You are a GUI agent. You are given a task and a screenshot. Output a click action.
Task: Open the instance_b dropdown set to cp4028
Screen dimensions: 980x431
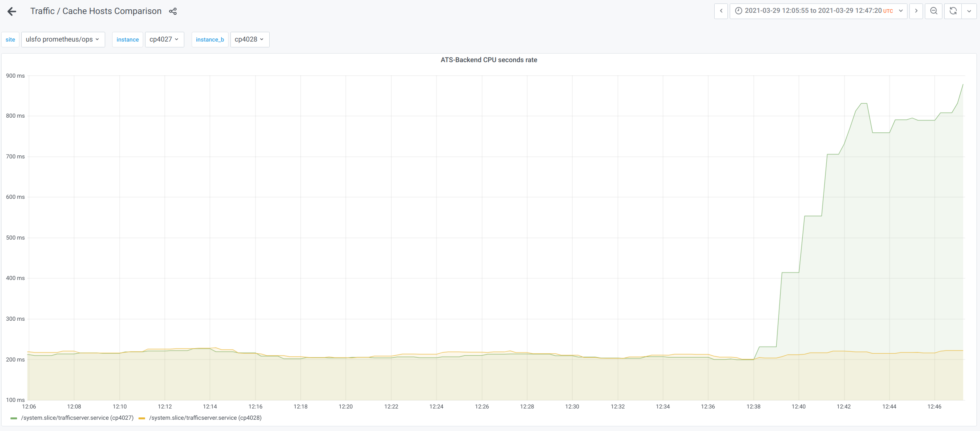249,39
